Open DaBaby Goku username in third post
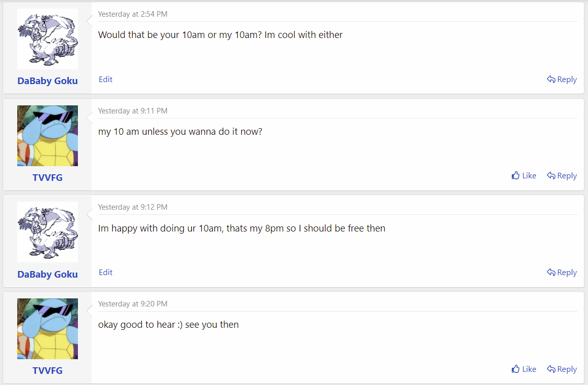This screenshot has width=588, height=385. point(48,274)
